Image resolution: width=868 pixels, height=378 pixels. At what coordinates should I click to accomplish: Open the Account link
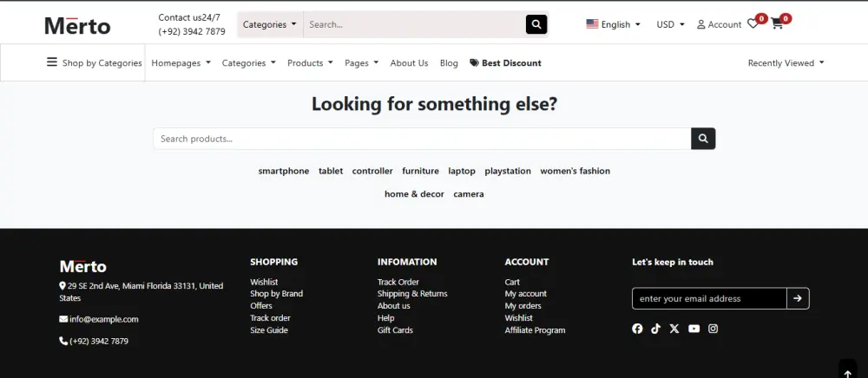click(x=719, y=24)
